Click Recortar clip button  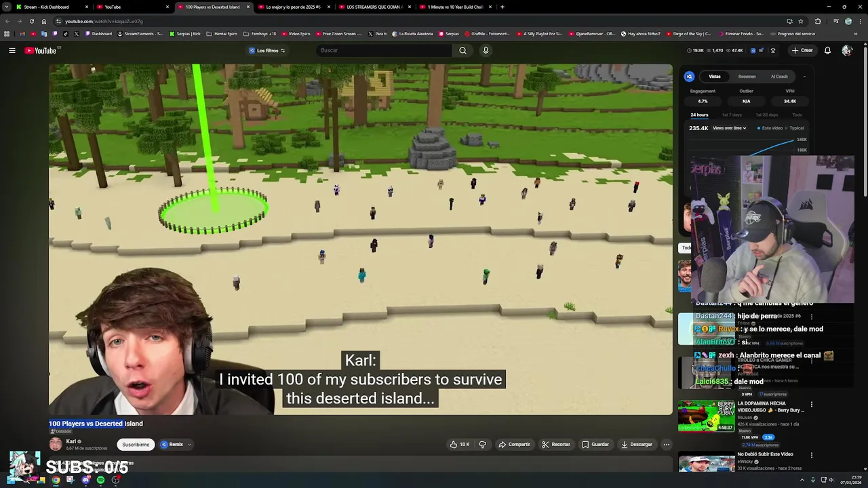click(555, 445)
